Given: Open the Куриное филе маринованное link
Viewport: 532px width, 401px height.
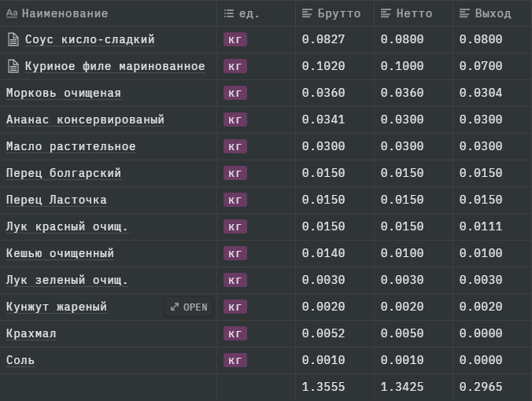Looking at the screenshot, I should (x=115, y=66).
